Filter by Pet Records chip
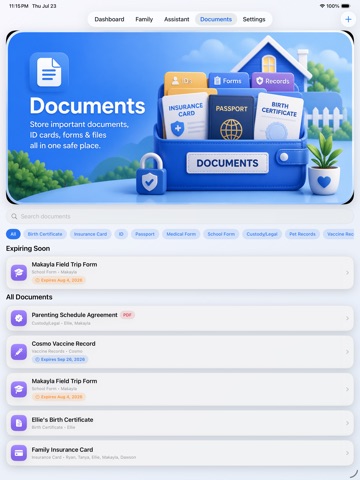Image resolution: width=360 pixels, height=480 pixels. 302,234
